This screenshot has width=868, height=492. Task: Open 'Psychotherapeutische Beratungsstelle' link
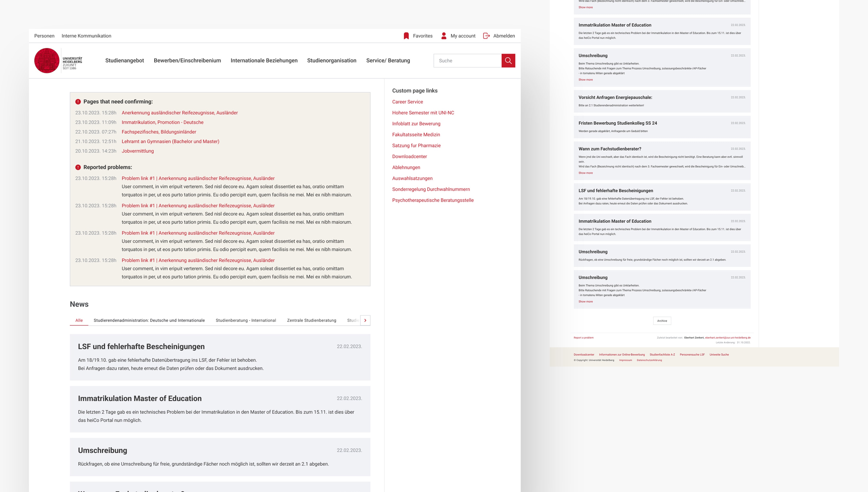pos(433,200)
